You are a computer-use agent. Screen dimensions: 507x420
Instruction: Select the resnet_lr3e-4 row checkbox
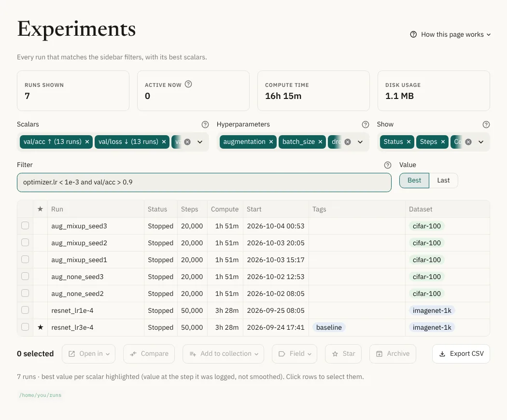pos(25,327)
